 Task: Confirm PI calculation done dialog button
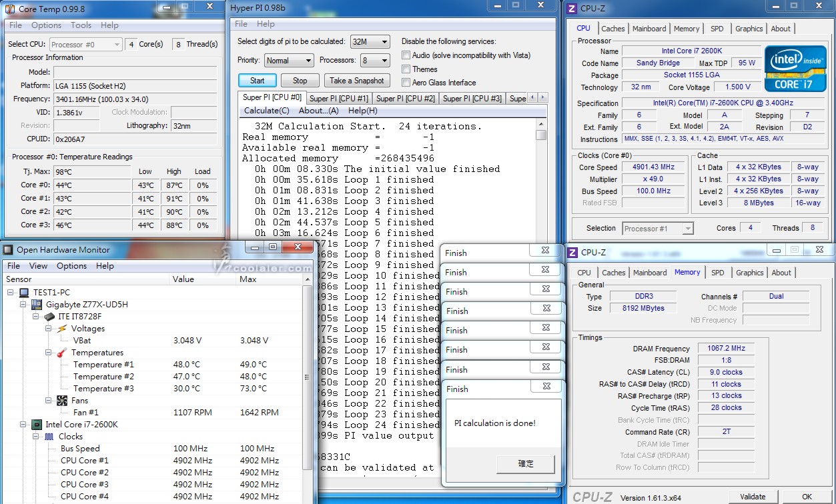click(526, 464)
